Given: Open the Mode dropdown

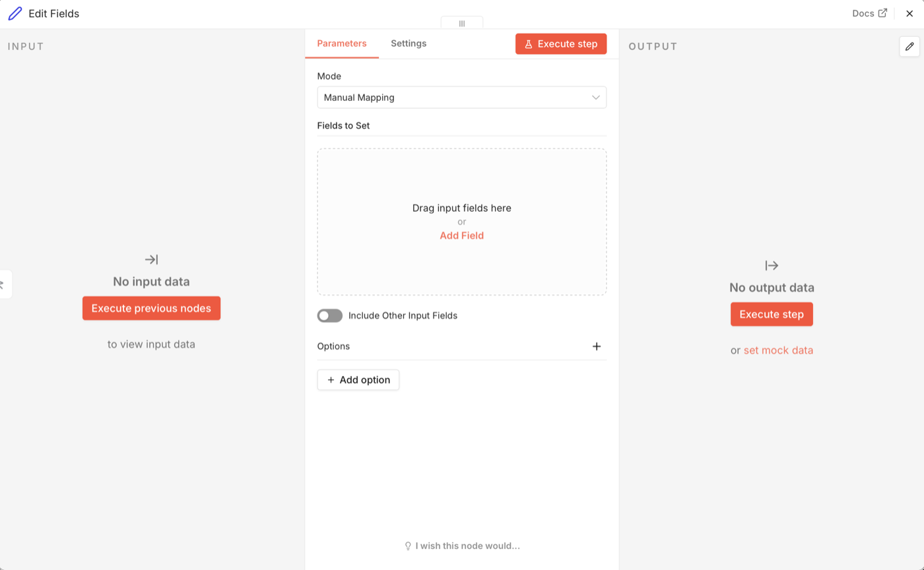Looking at the screenshot, I should tap(462, 98).
